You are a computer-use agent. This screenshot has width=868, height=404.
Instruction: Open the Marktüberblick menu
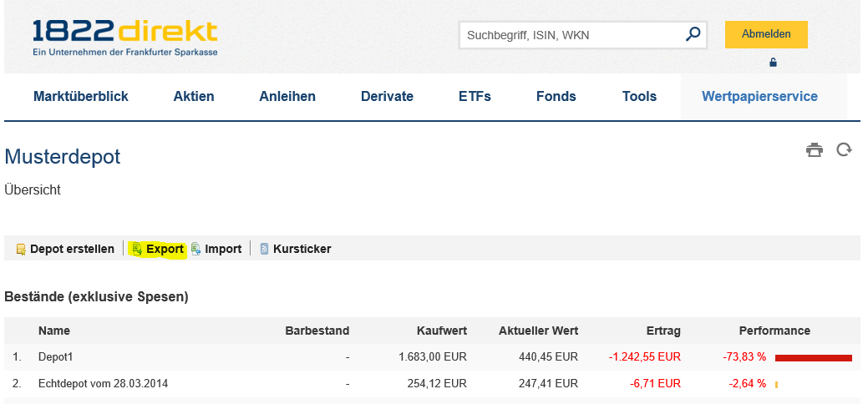(x=81, y=96)
